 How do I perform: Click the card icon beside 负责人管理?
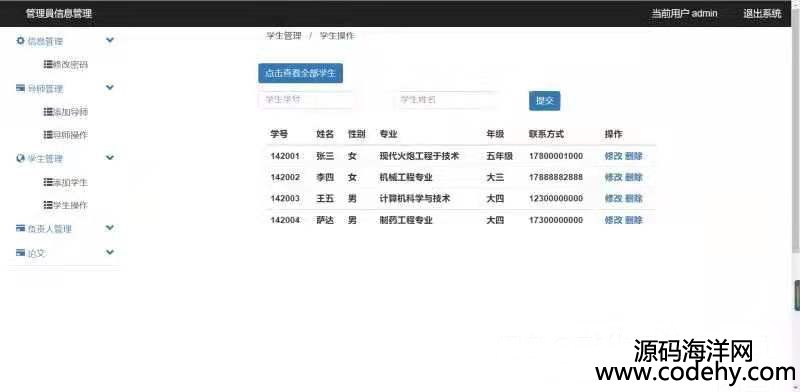pyautogui.click(x=20, y=228)
